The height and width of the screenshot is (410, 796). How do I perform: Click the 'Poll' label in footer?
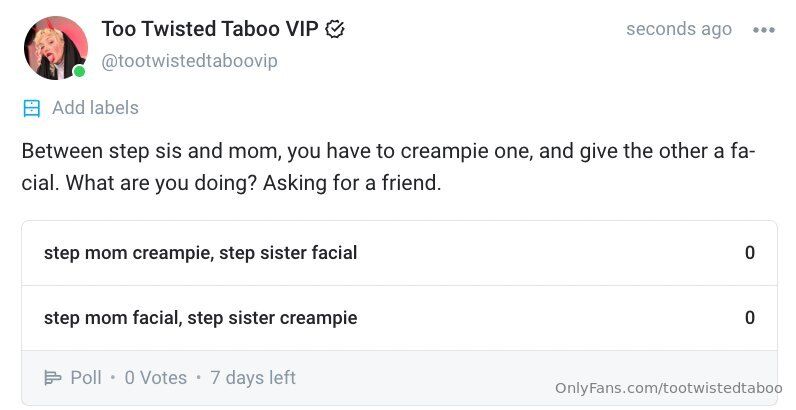pyautogui.click(x=86, y=378)
